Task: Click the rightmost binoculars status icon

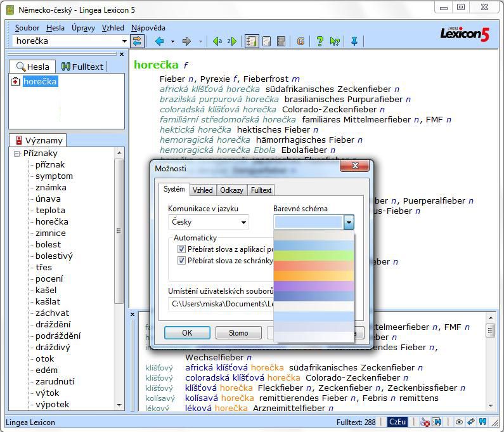Action: (x=483, y=422)
